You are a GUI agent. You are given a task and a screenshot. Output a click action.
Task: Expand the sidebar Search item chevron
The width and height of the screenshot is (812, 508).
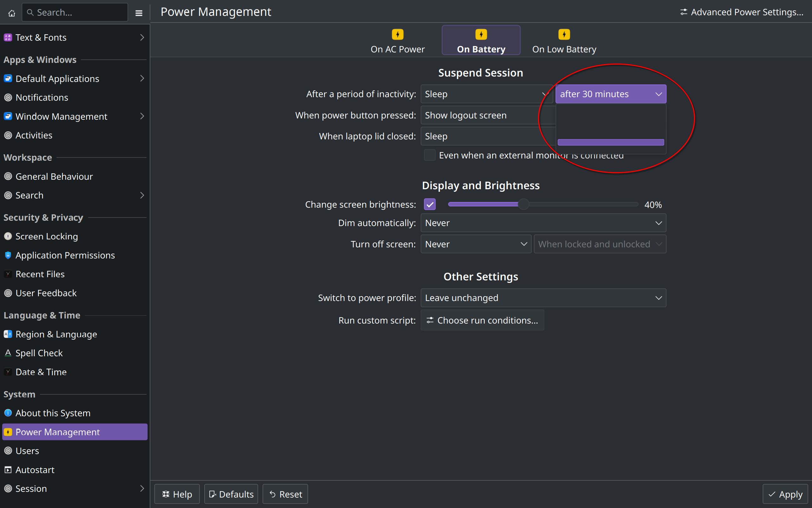[x=142, y=195]
